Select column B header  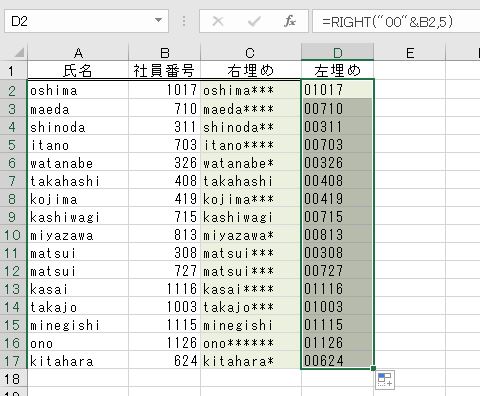coord(165,53)
